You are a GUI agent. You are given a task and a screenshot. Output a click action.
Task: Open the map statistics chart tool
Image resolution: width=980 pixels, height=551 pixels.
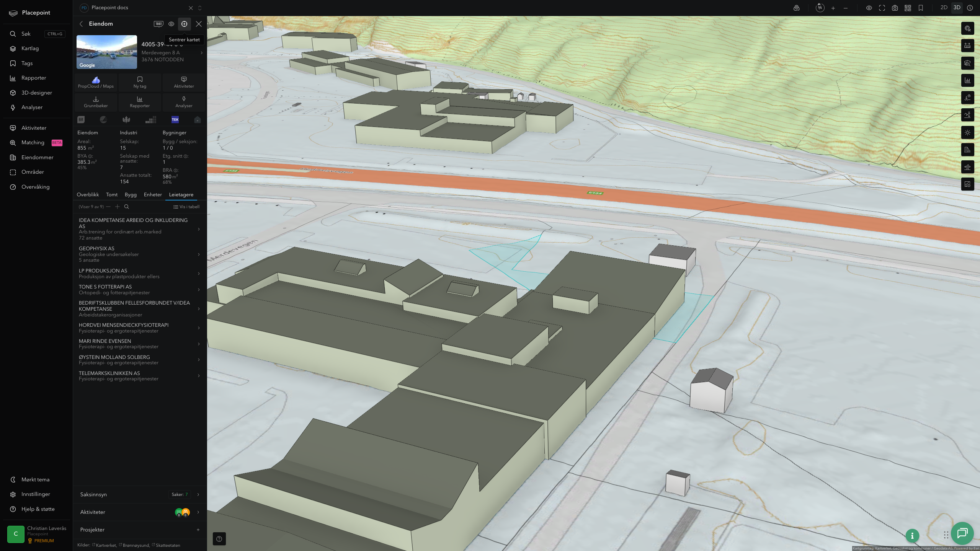click(x=967, y=80)
